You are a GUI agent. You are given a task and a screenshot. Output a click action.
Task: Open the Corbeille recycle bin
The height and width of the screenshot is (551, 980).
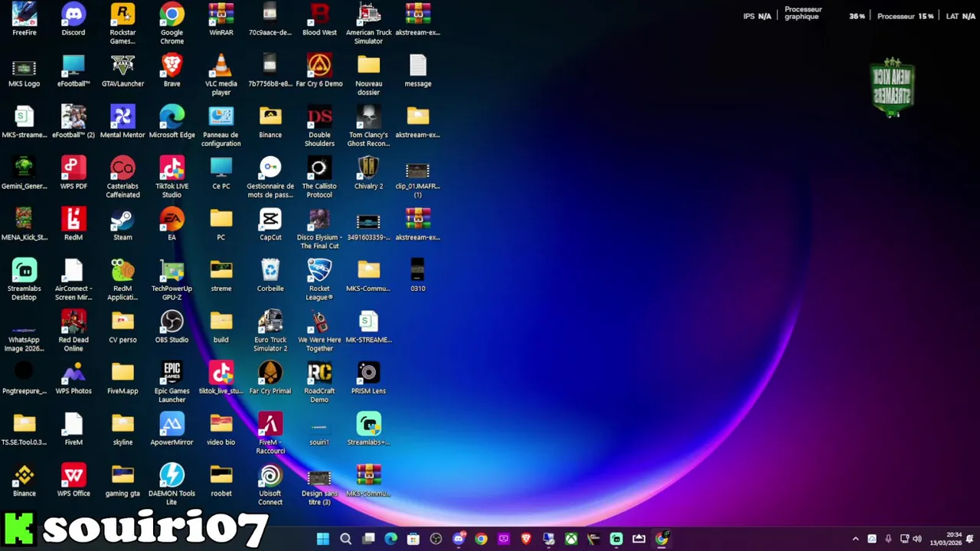point(270,275)
